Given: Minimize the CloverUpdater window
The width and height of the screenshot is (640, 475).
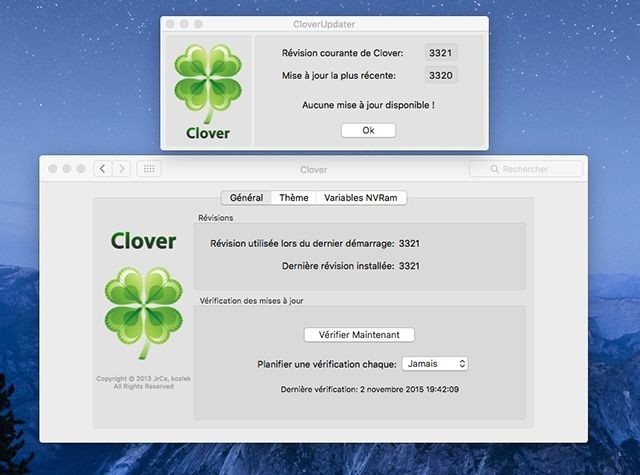Looking at the screenshot, I should (x=184, y=24).
